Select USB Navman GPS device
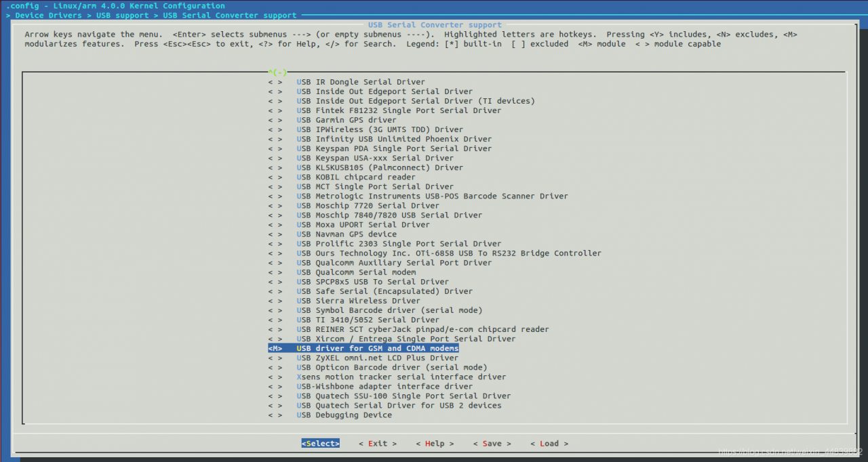 coord(347,234)
